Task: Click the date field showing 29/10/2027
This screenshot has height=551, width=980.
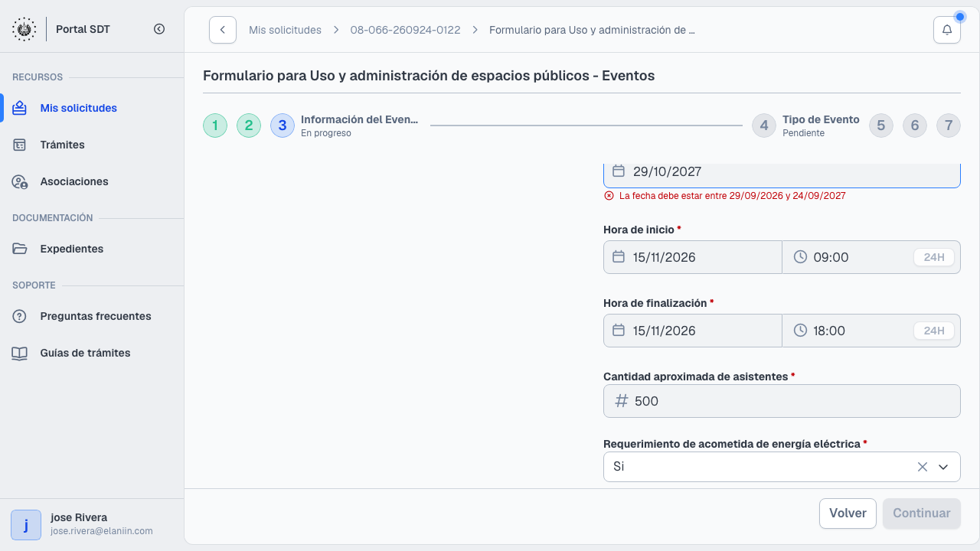Action: pos(782,174)
